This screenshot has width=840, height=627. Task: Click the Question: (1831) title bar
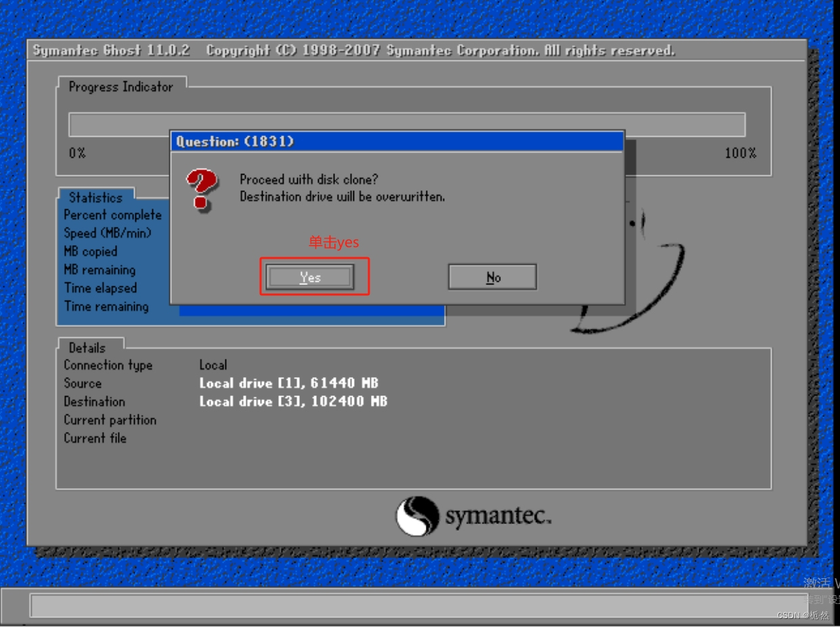(x=397, y=142)
